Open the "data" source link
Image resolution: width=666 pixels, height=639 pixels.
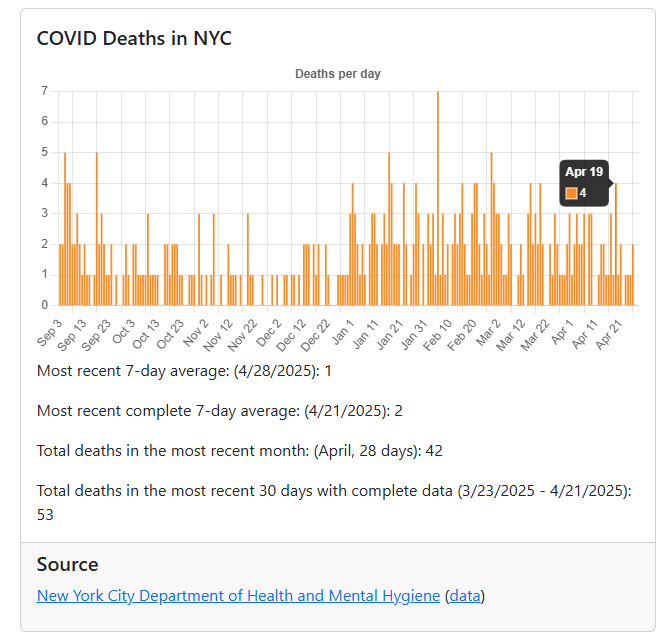click(x=464, y=596)
